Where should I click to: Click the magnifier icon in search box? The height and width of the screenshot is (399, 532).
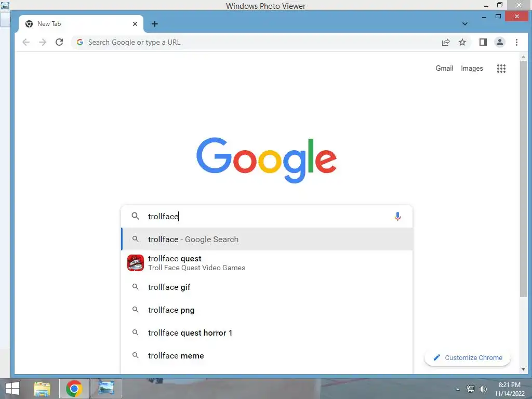[x=136, y=216]
